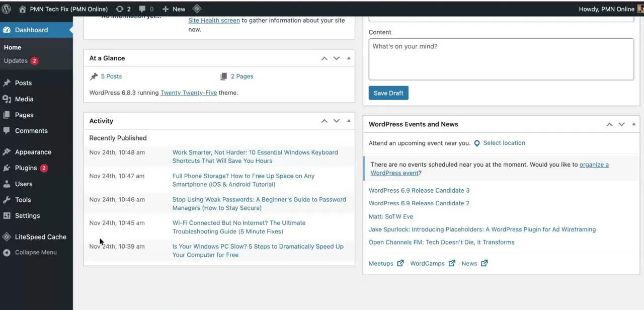The image size is (644, 310).
Task: Click the New plus icon in admin bar
Action: pos(165,9)
